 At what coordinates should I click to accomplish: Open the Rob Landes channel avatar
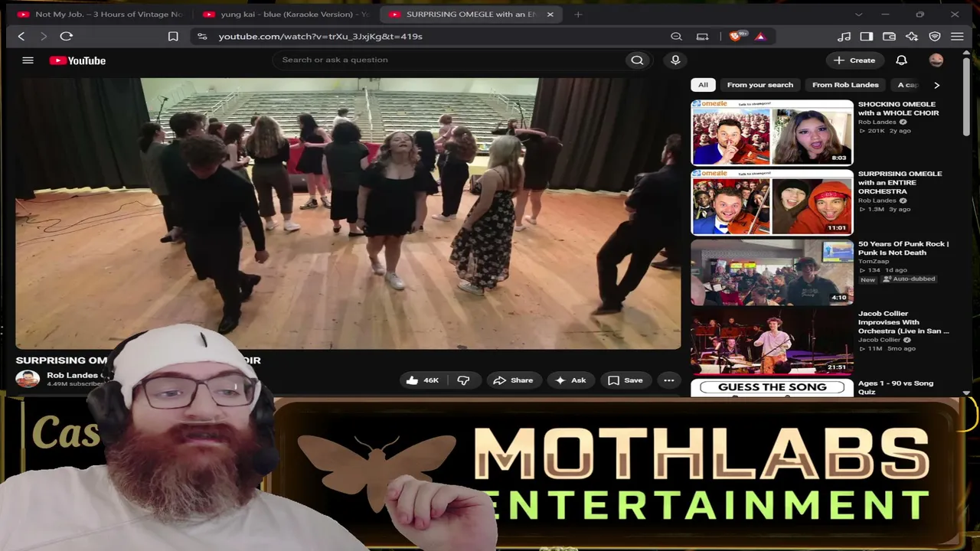pyautogui.click(x=28, y=379)
